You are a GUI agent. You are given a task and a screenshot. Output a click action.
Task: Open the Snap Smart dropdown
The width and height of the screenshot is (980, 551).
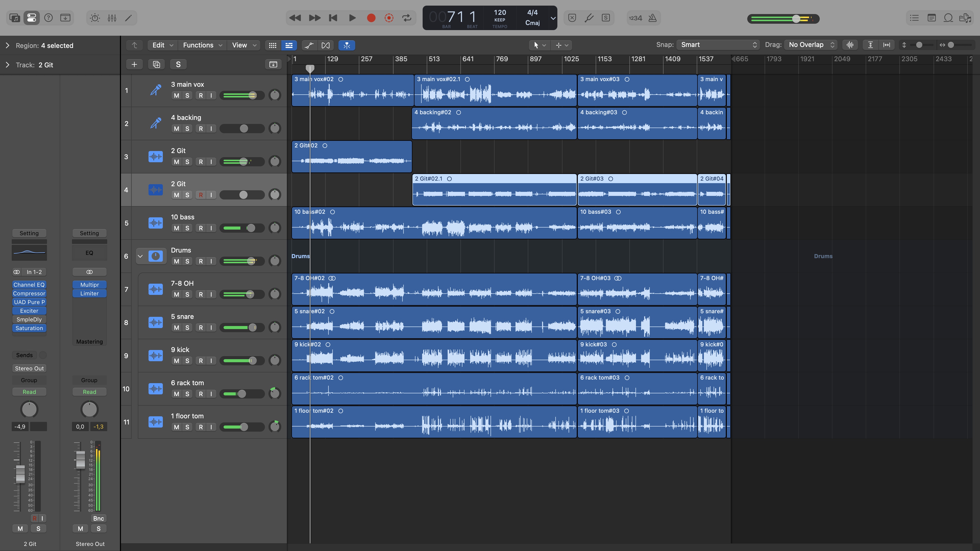point(718,45)
